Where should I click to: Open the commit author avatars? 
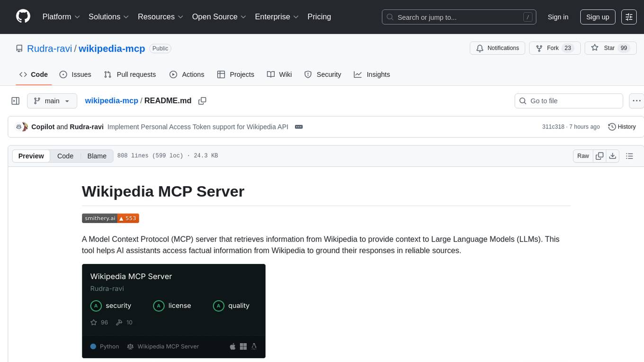pyautogui.click(x=22, y=127)
